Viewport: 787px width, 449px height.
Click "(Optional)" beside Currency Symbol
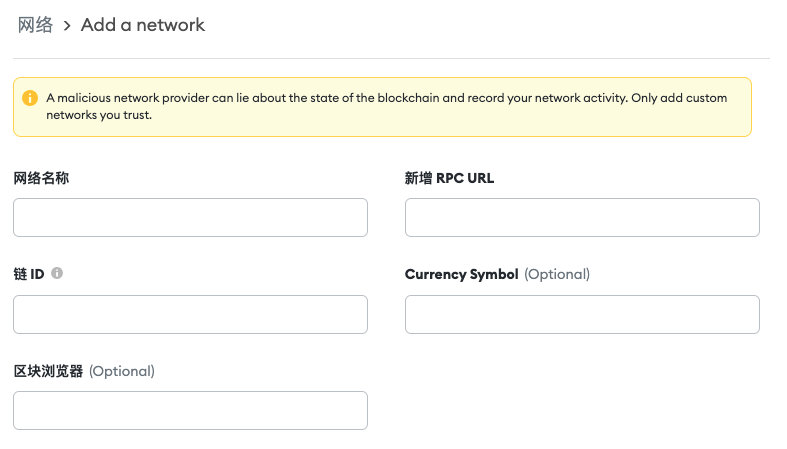click(x=557, y=274)
